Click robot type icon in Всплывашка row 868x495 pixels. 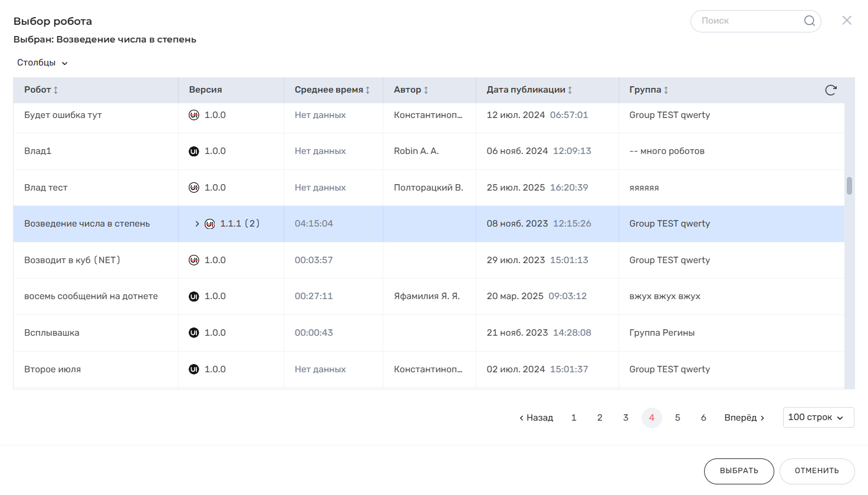[193, 333]
